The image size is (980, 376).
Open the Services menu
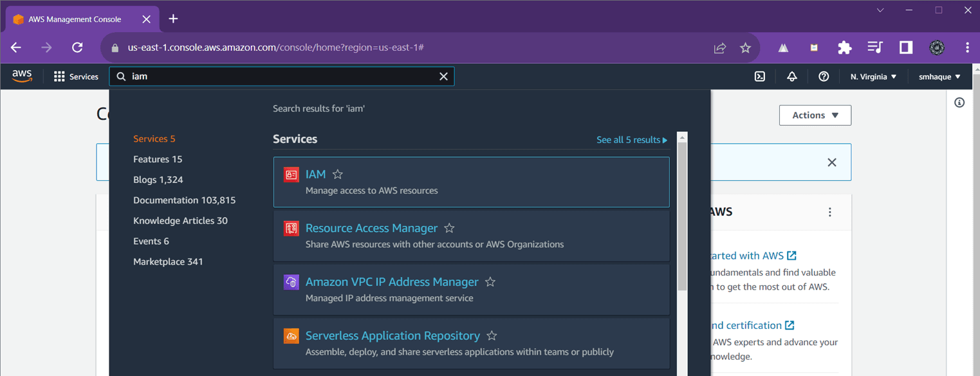click(x=75, y=76)
